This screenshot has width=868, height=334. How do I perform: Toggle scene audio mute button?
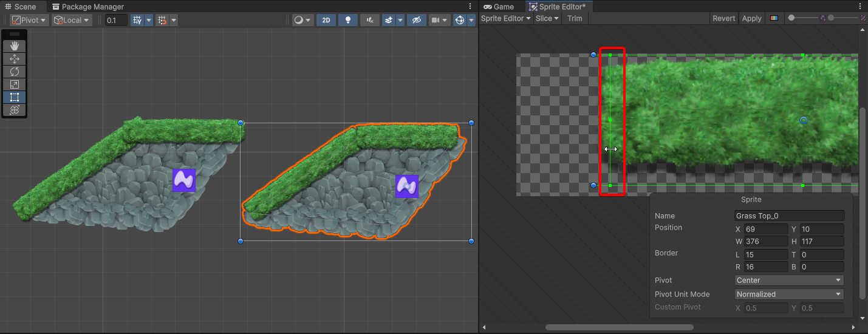coord(369,20)
